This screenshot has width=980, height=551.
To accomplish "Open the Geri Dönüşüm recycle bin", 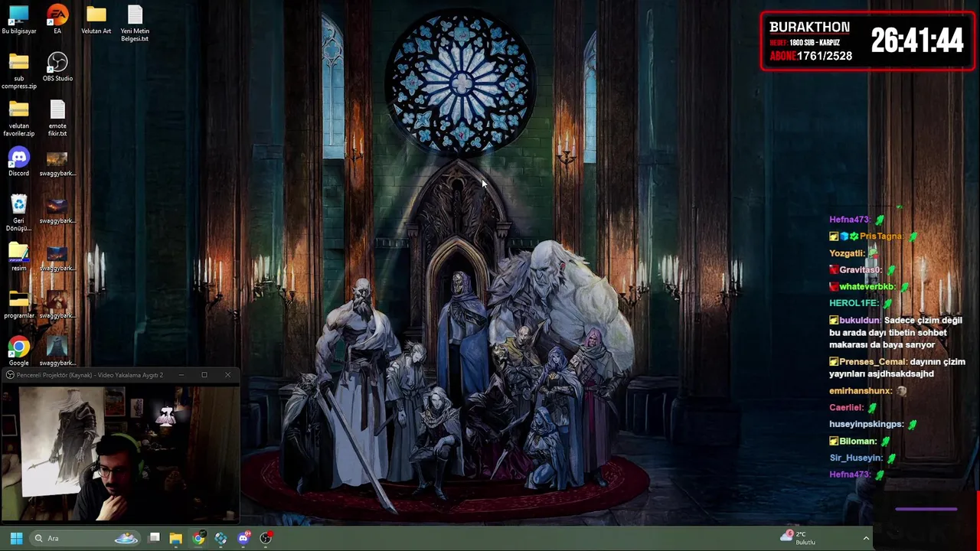I will [18, 214].
